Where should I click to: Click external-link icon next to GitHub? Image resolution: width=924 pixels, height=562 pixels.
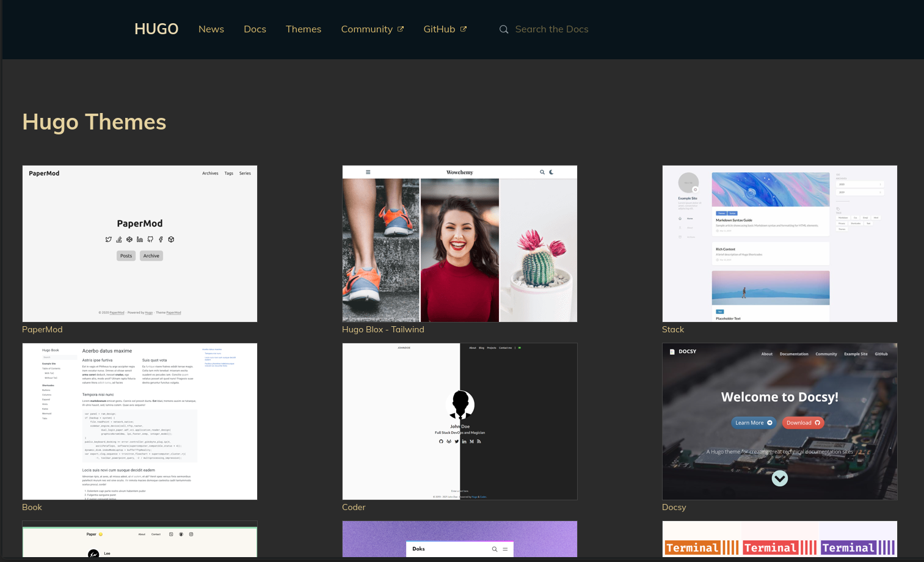(x=464, y=29)
